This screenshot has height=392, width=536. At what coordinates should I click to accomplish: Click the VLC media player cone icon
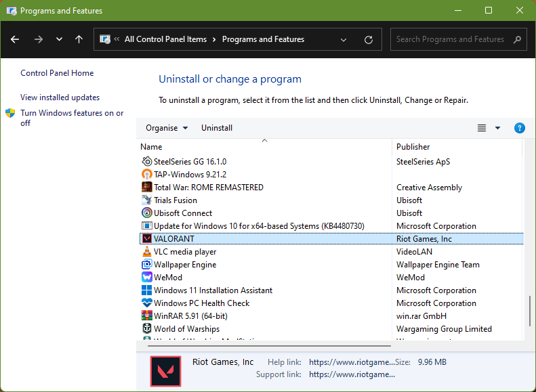coord(146,251)
